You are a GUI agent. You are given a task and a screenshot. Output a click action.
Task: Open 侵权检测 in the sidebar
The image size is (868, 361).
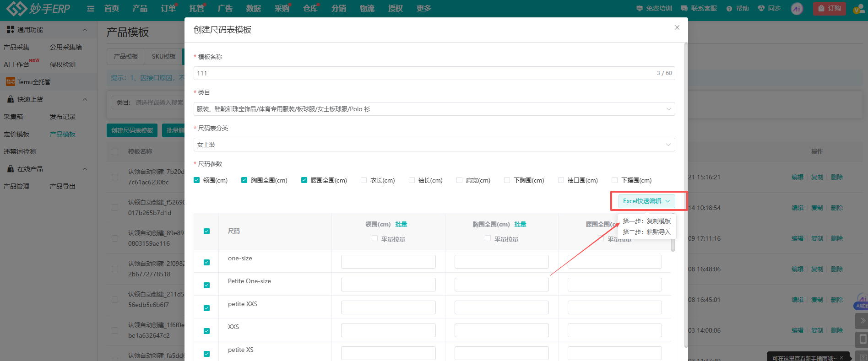[63, 65]
